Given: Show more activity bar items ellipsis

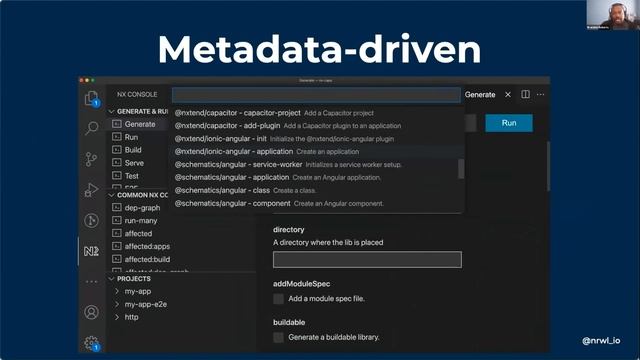Looking at the screenshot, I should [x=91, y=281].
